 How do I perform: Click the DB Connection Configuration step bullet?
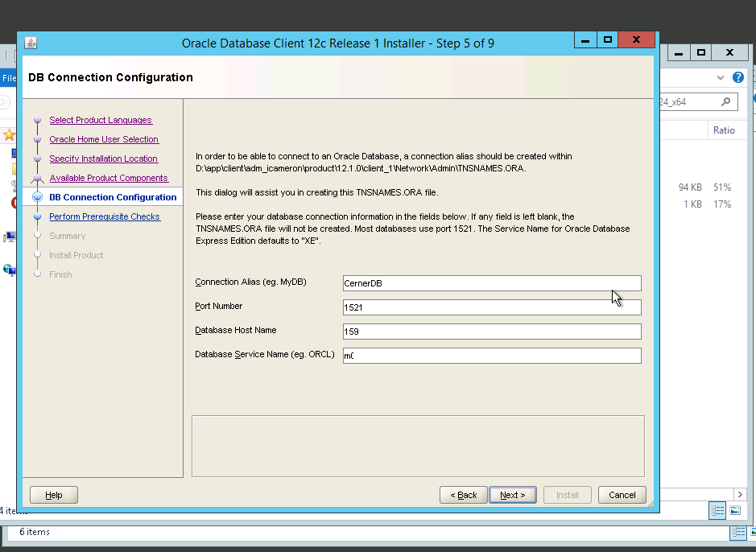tap(37, 197)
